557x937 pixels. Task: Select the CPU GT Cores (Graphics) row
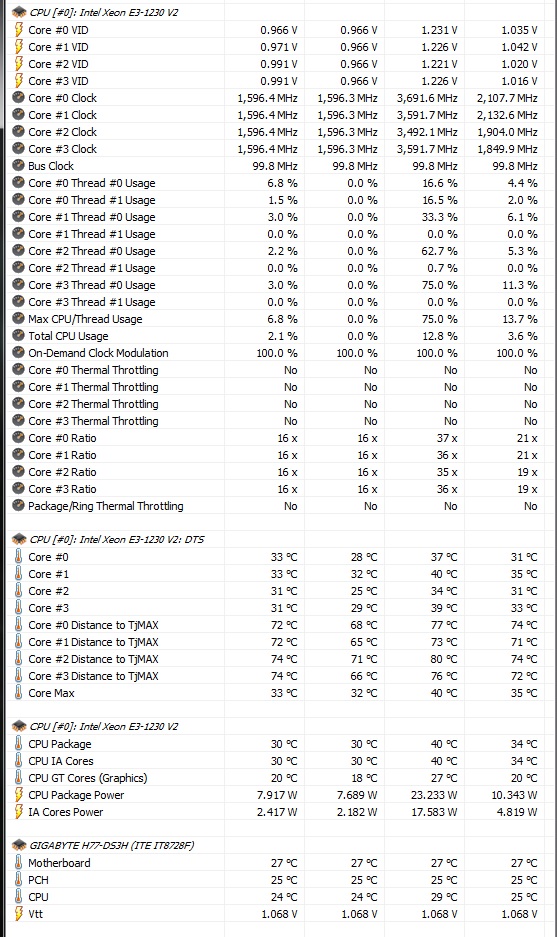click(x=276, y=778)
